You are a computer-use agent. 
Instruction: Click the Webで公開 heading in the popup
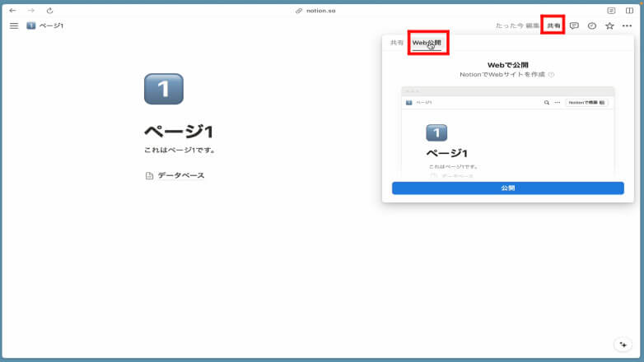coord(508,65)
